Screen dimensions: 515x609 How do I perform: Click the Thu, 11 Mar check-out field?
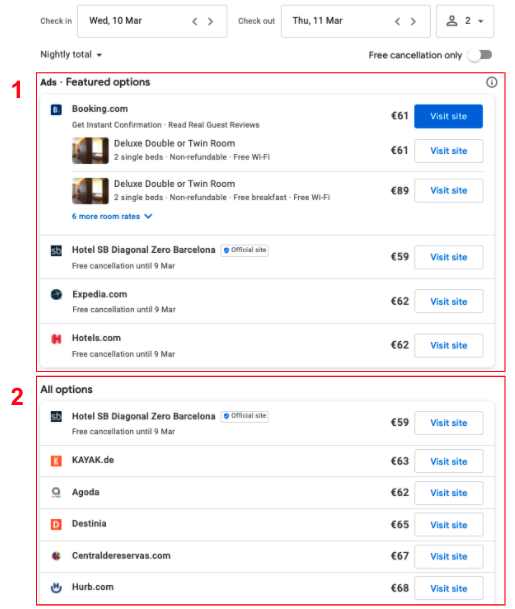[355, 21]
